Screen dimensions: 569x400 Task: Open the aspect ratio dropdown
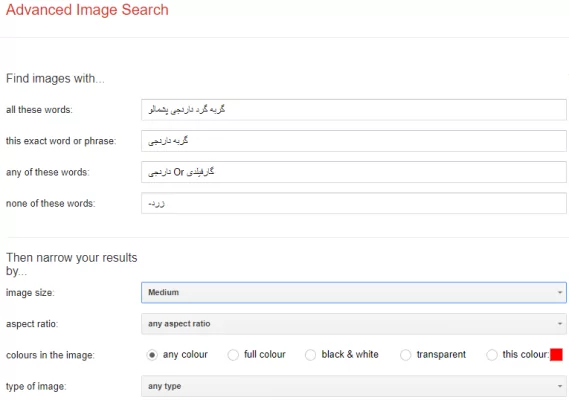click(353, 324)
